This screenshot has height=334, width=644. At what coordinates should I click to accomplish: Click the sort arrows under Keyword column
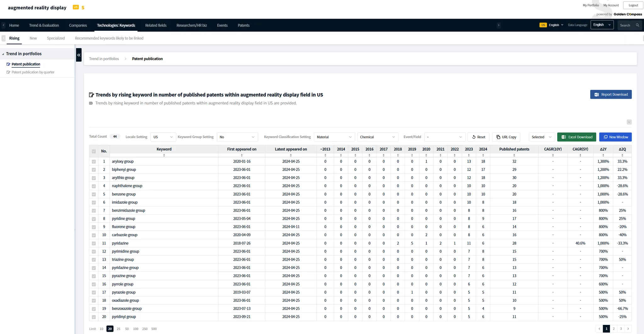click(164, 155)
